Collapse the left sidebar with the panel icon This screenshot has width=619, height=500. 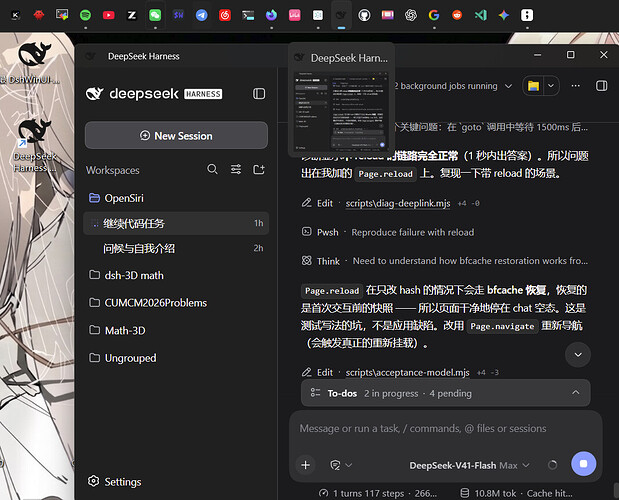pos(259,94)
